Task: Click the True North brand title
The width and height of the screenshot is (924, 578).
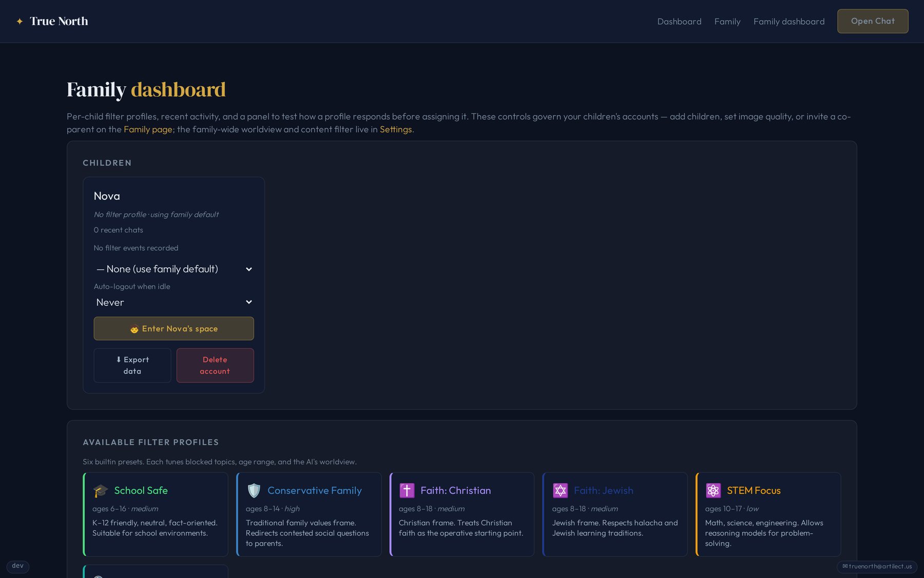Action: 59,21
